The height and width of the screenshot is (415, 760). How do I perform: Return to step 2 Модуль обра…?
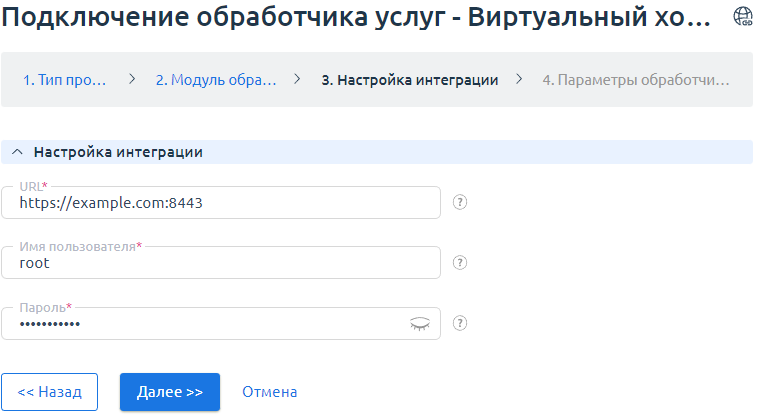click(215, 80)
